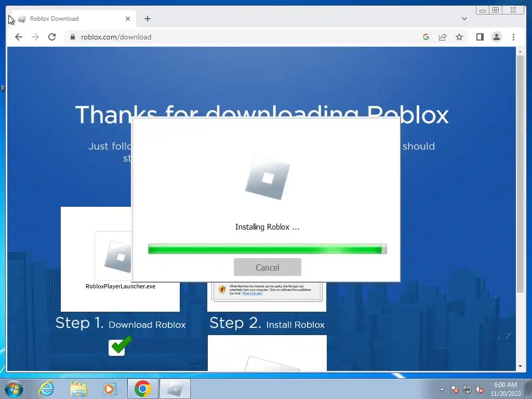Viewport: 532px width, 399px height.
Task: Go back to the previous page in Chrome
Action: pyautogui.click(x=19, y=37)
